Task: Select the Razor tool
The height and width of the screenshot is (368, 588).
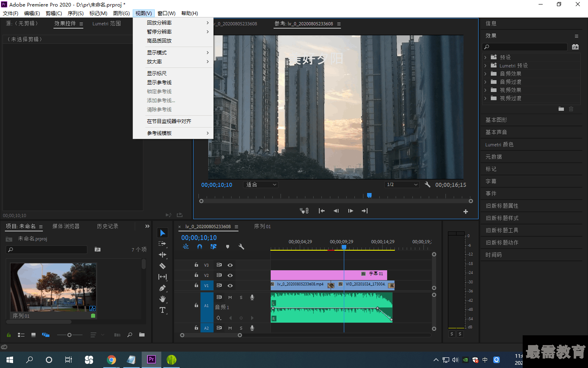Action: 163,266
